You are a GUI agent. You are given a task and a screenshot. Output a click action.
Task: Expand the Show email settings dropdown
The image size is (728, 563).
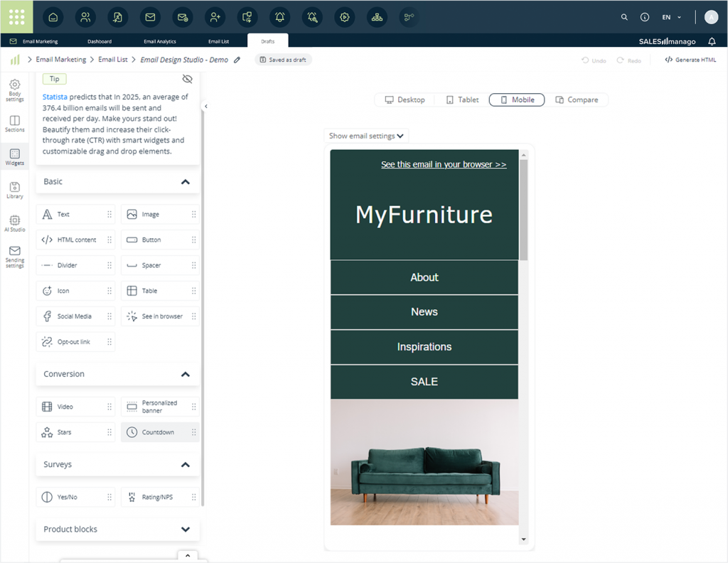[366, 136]
